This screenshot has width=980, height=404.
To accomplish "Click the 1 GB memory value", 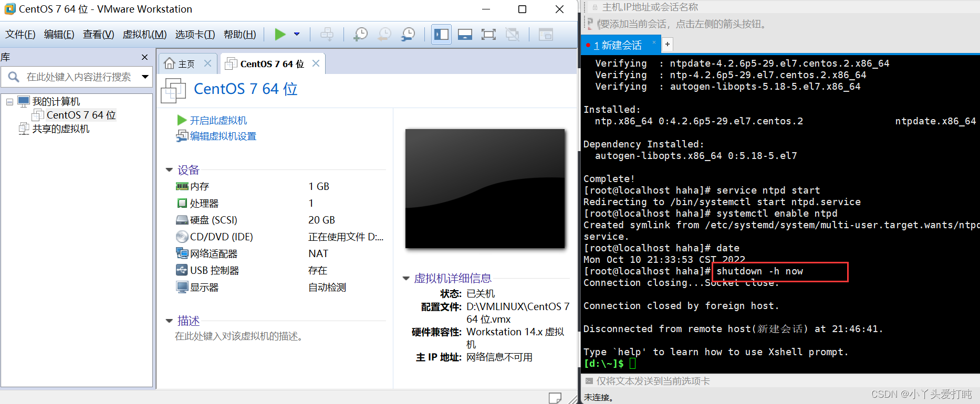I will [x=319, y=186].
